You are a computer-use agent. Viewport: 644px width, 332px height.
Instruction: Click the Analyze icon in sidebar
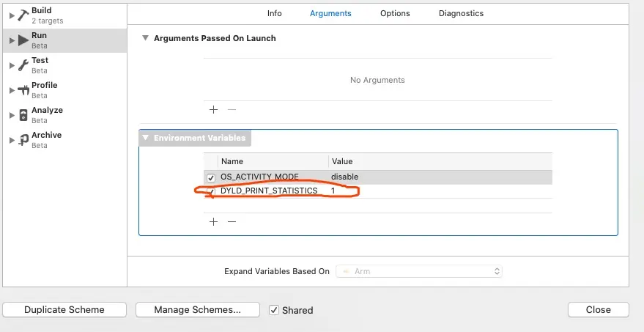[x=23, y=115]
